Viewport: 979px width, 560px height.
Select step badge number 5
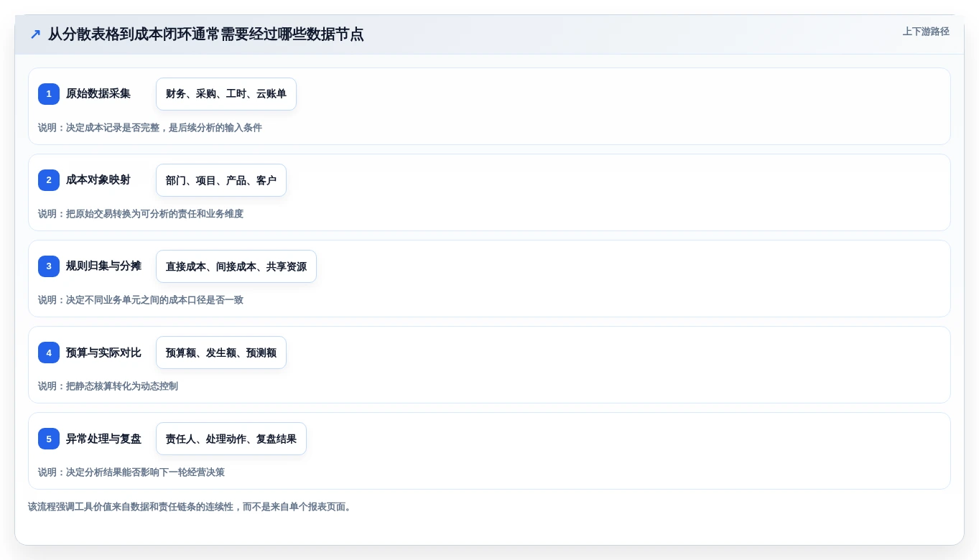(49, 439)
